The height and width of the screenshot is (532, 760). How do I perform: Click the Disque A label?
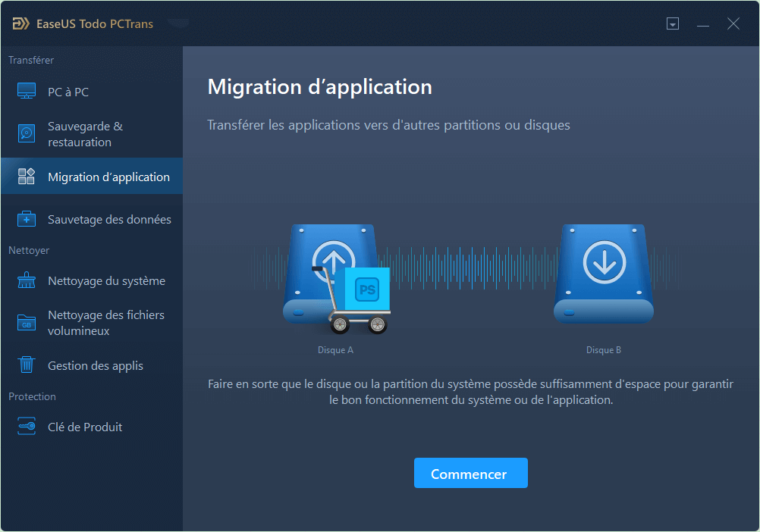tap(335, 350)
